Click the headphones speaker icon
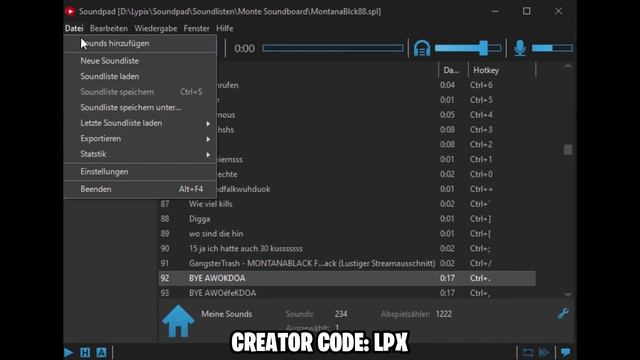This screenshot has height=360, width=640. (422, 48)
